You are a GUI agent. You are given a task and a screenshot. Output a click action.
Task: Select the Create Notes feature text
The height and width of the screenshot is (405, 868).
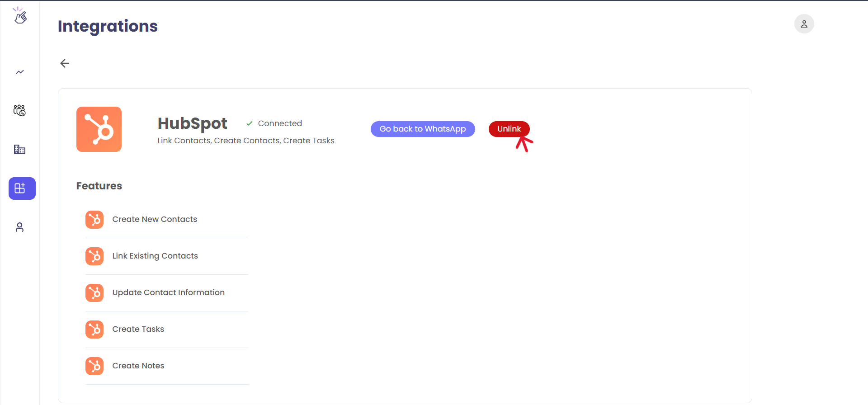[138, 366]
